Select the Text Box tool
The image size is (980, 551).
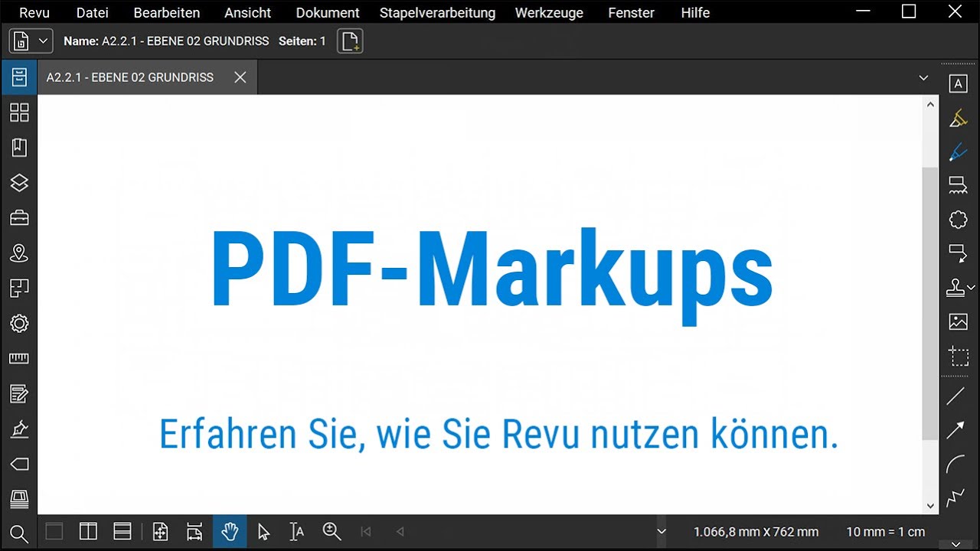[x=958, y=84]
